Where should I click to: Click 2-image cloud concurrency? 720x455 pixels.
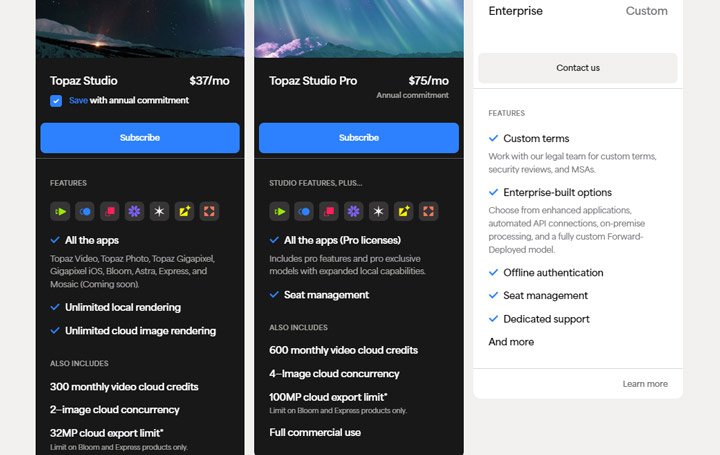pos(114,410)
